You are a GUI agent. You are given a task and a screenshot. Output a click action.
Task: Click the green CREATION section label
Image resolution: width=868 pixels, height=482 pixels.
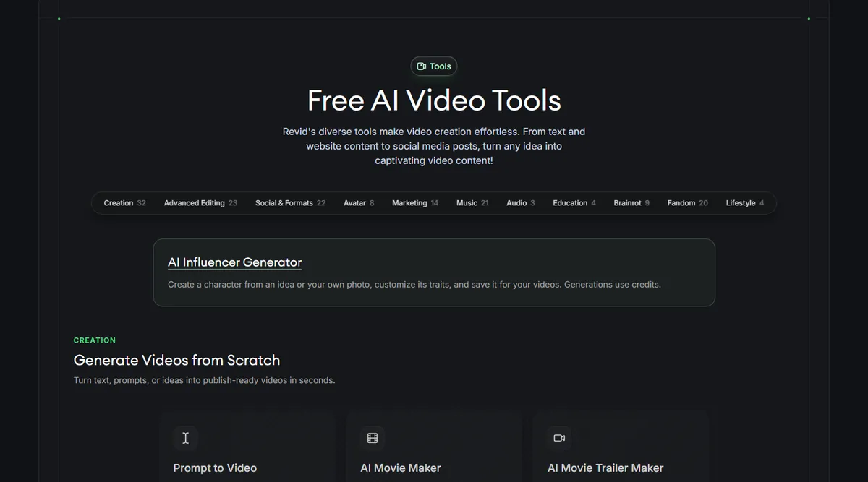(x=95, y=340)
